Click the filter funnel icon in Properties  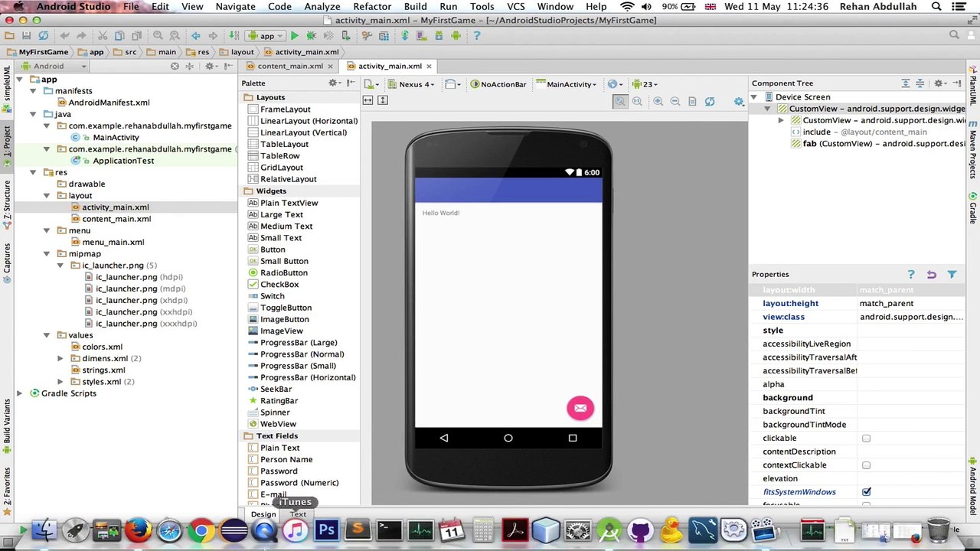tap(952, 274)
